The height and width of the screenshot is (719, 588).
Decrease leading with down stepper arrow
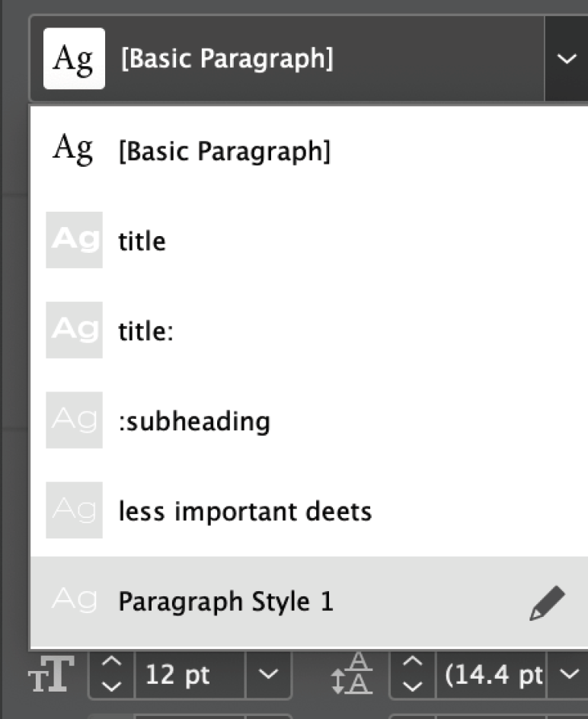pos(412,686)
